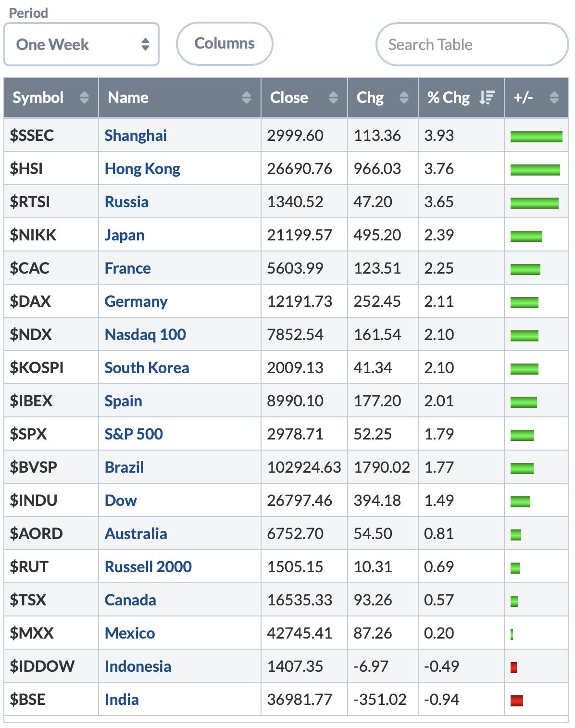Image resolution: width=575 pixels, height=728 pixels.
Task: Click the % Chg descending sort icon
Action: coord(487,98)
